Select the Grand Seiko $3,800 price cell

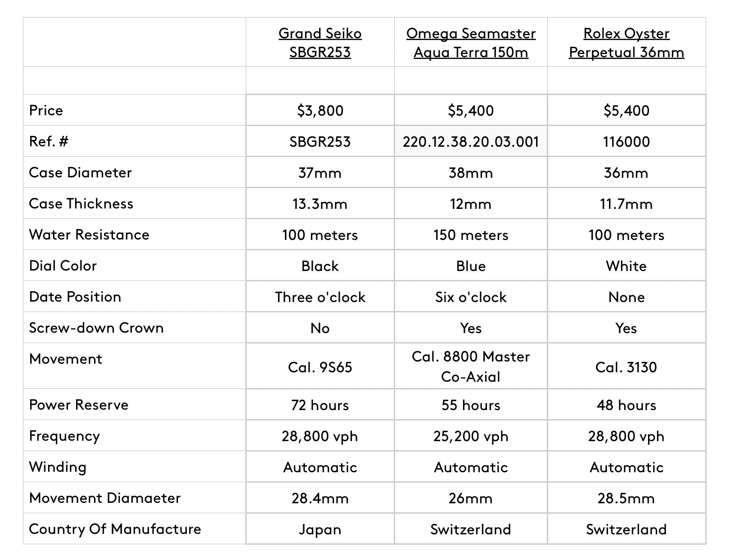pos(320,111)
